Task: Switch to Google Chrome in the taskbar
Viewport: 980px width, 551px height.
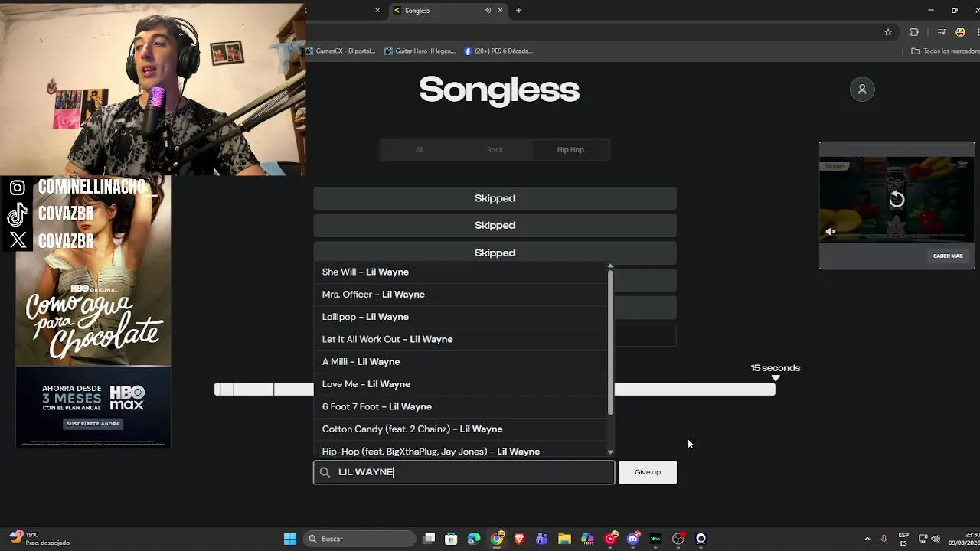Action: coord(497,539)
